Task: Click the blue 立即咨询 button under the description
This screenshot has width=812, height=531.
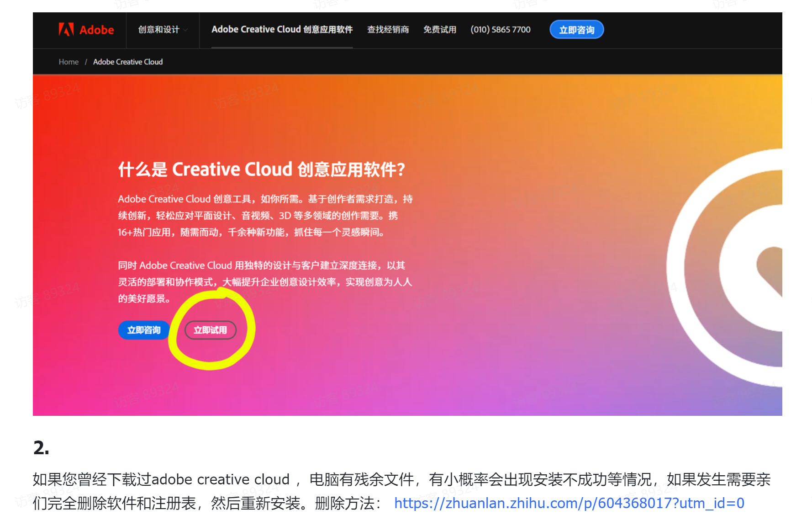Action: click(144, 330)
